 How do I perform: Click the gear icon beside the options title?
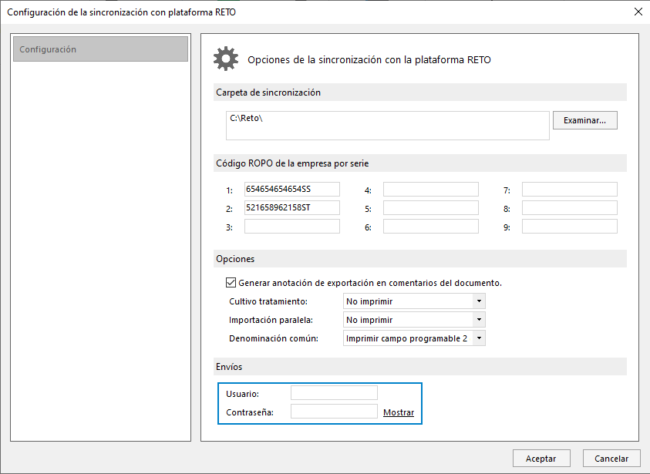(227, 59)
